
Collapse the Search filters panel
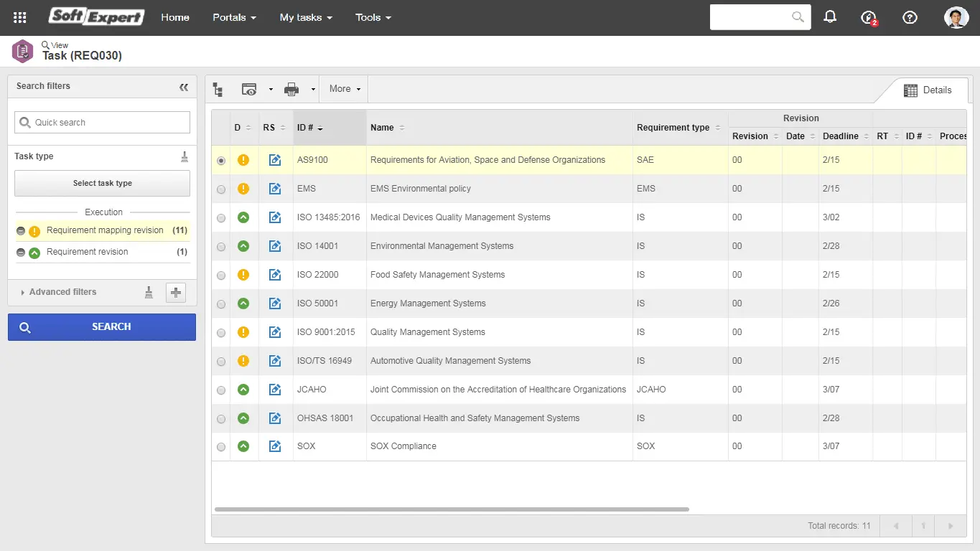point(184,87)
